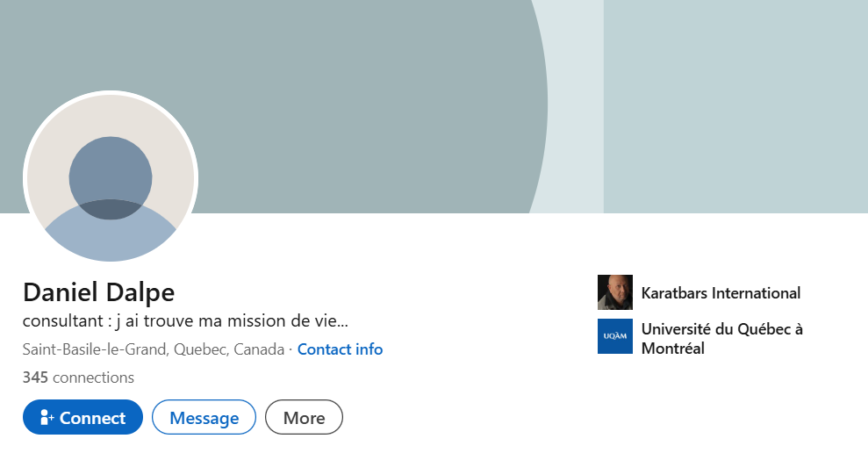Connect with Daniel Dalpe
The image size is (868, 453).
pos(82,418)
